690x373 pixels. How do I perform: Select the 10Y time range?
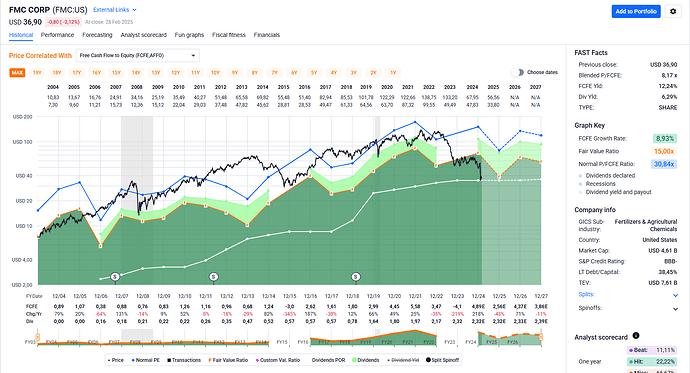point(215,73)
